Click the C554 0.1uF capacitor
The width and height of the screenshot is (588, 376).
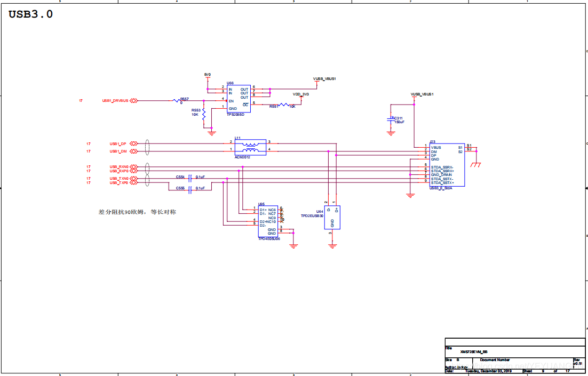(190, 177)
